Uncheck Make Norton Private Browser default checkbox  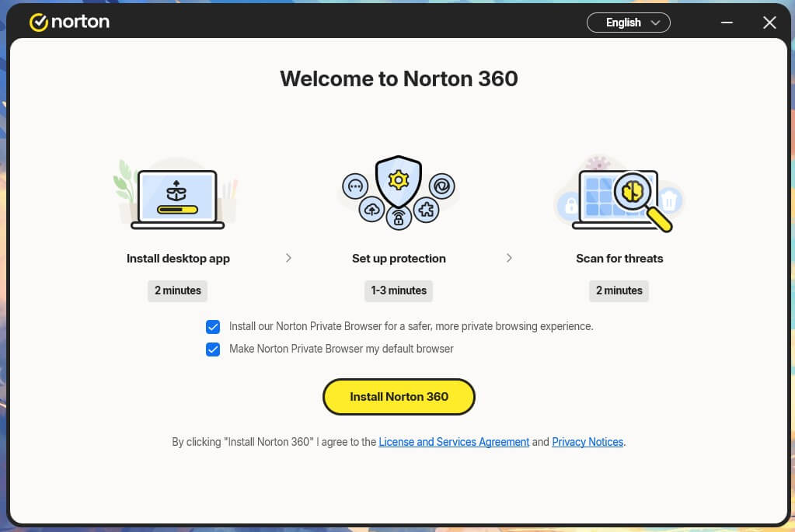pos(213,349)
